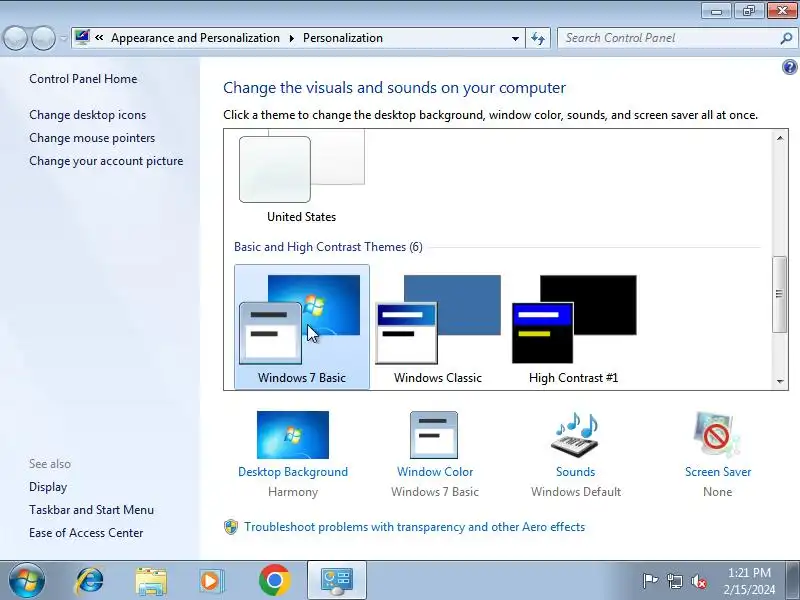The height and width of the screenshot is (600, 800).
Task: Open Sounds settings icon
Action: click(575, 435)
